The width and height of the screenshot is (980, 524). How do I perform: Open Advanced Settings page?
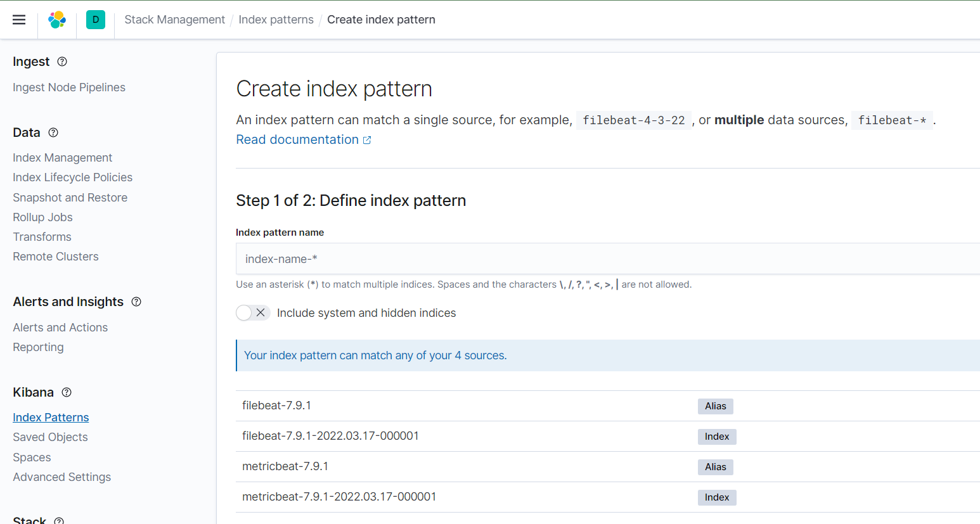tap(61, 477)
